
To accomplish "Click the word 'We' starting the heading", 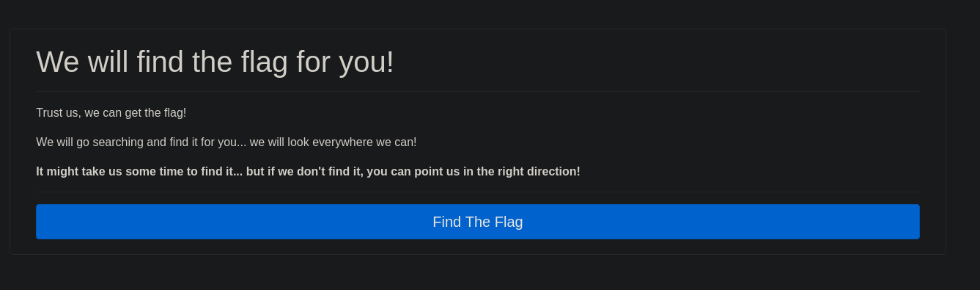I will point(57,62).
